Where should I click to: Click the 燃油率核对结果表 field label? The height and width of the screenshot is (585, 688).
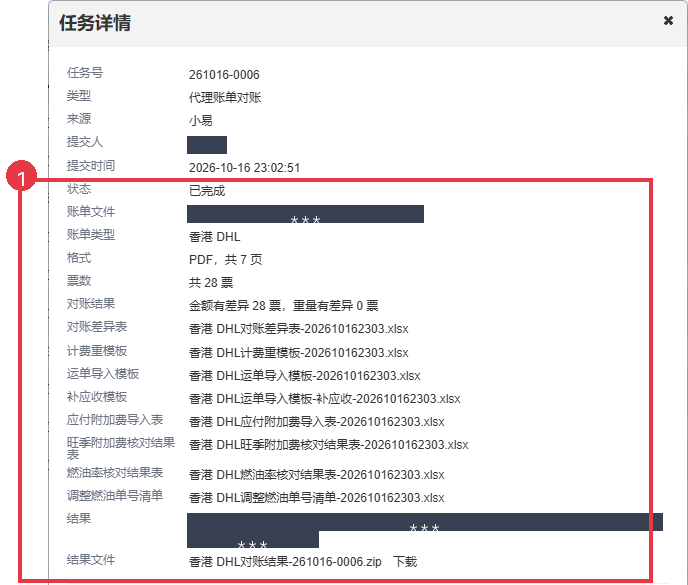pyautogui.click(x=115, y=473)
